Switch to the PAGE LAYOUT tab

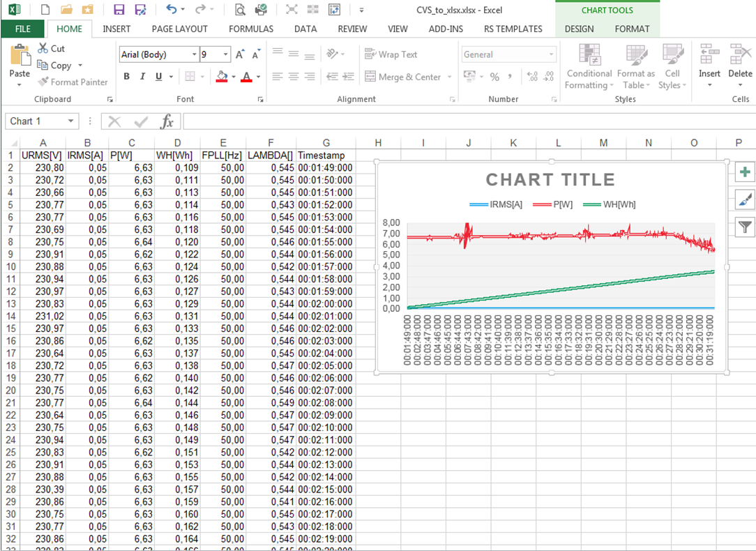point(179,29)
